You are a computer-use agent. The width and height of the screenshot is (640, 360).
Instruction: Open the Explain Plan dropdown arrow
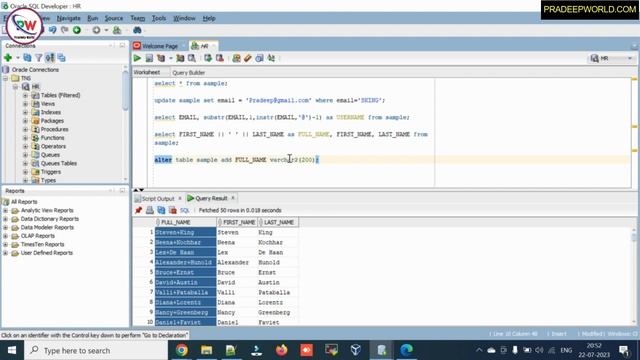[x=171, y=58]
